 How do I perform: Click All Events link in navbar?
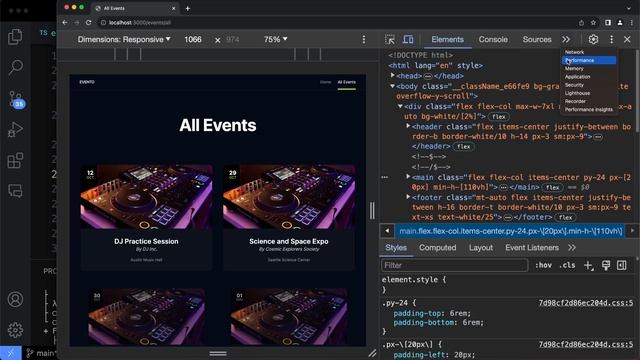(347, 82)
